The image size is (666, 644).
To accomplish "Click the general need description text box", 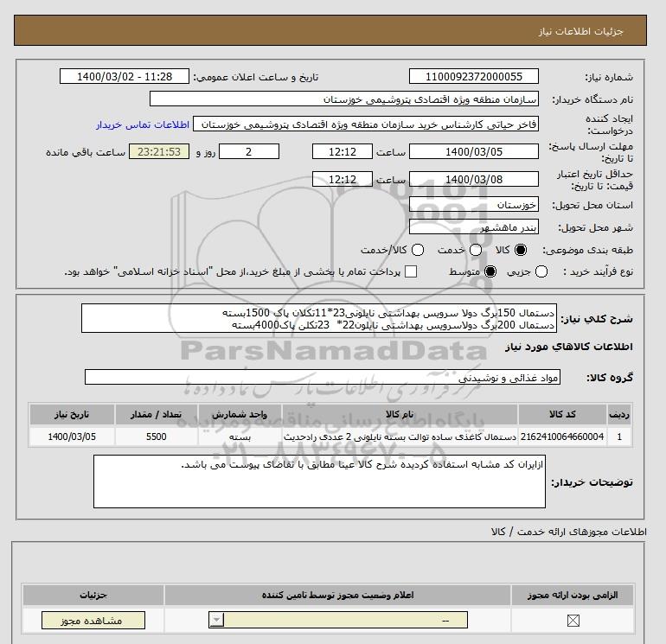I will (x=319, y=318).
